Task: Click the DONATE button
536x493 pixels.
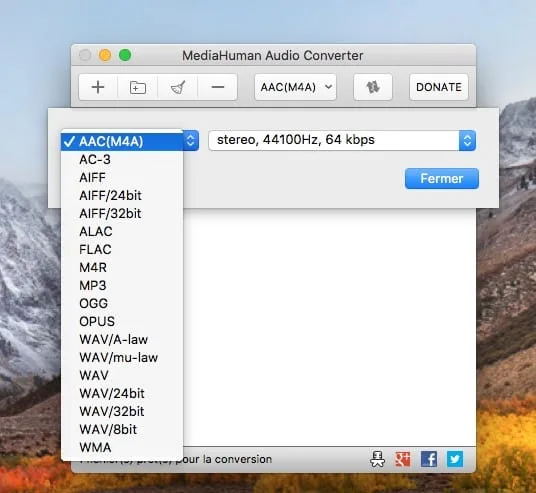Action: pyautogui.click(x=439, y=87)
